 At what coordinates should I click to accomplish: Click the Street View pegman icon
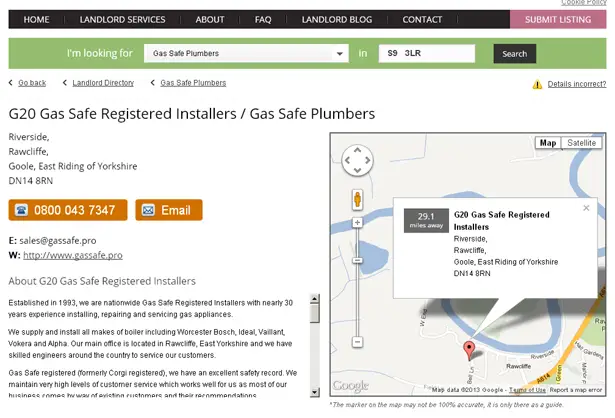click(x=357, y=200)
